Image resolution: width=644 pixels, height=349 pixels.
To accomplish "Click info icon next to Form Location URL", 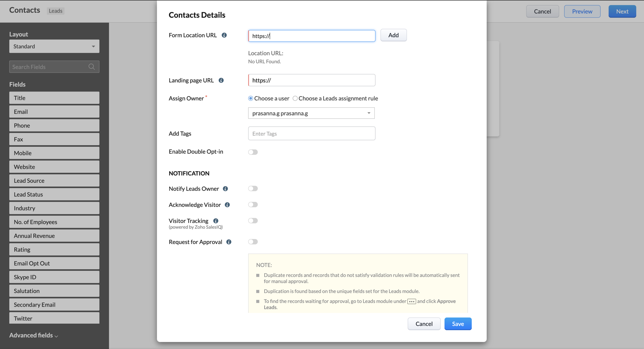I will click(224, 35).
